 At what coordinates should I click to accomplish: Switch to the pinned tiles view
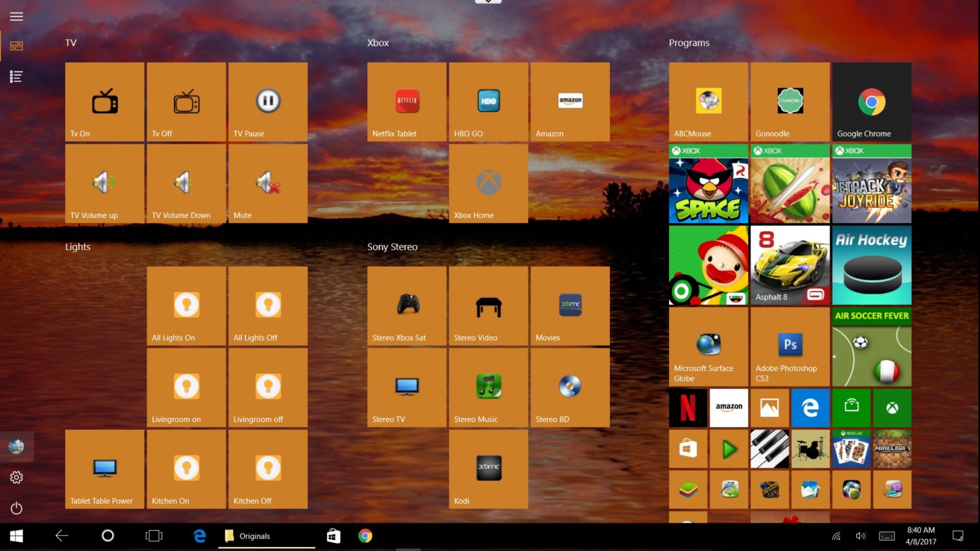[16, 46]
